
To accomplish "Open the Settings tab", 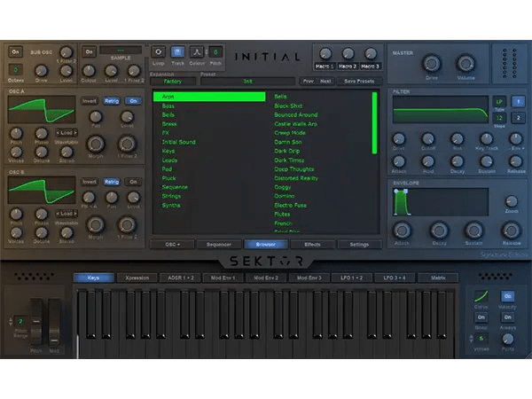I will click(x=359, y=245).
